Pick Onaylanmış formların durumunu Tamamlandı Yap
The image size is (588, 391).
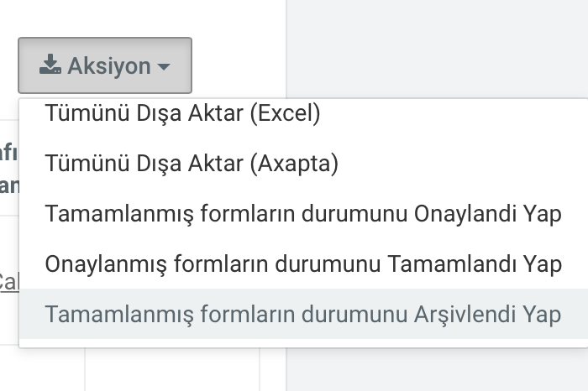click(303, 263)
